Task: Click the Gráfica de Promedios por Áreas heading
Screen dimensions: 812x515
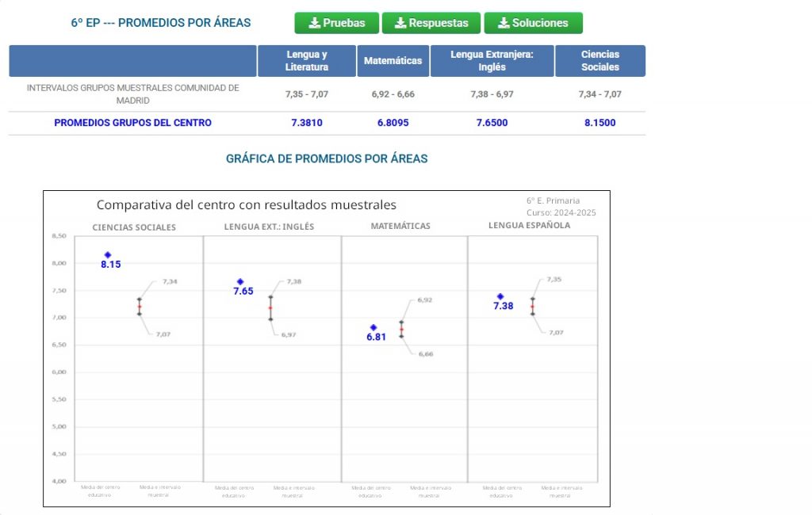Action: coord(327,159)
